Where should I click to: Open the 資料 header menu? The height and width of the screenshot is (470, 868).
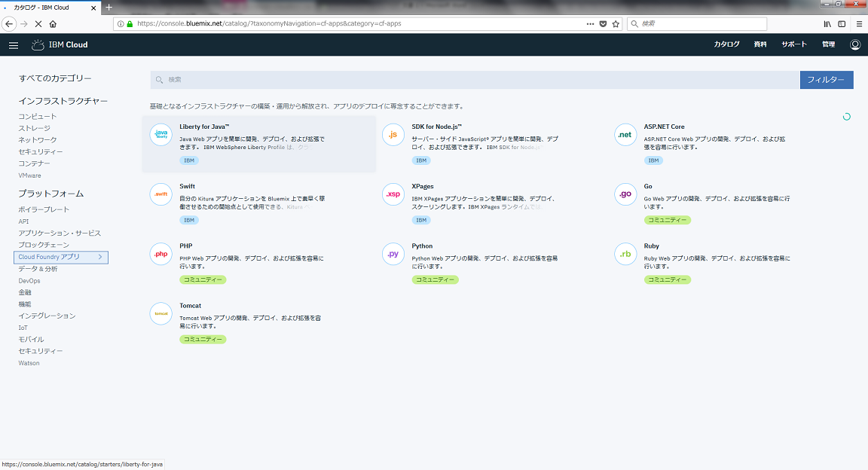point(760,44)
